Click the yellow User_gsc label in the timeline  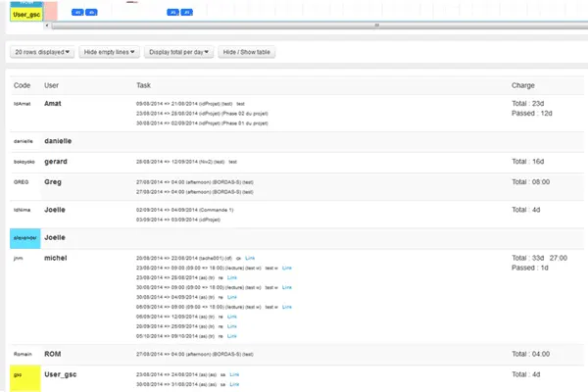coord(27,14)
